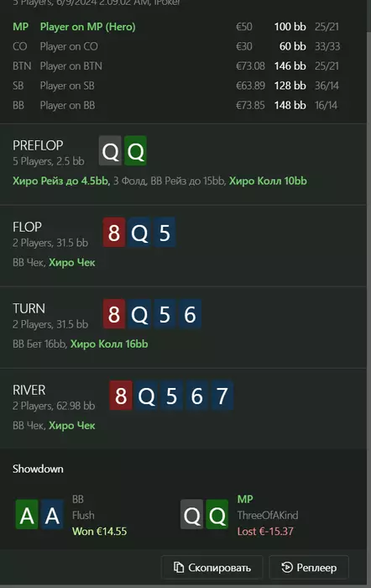Click the blue 6 card on the turn
This screenshot has width=371, height=588.
click(x=190, y=314)
